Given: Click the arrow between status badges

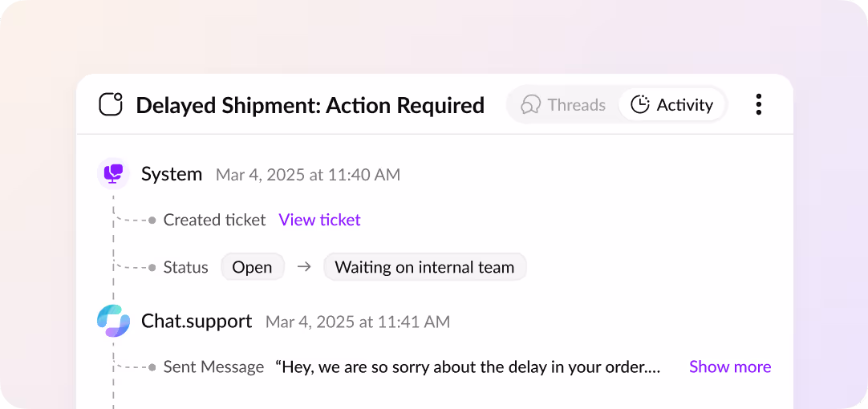Looking at the screenshot, I should [303, 267].
